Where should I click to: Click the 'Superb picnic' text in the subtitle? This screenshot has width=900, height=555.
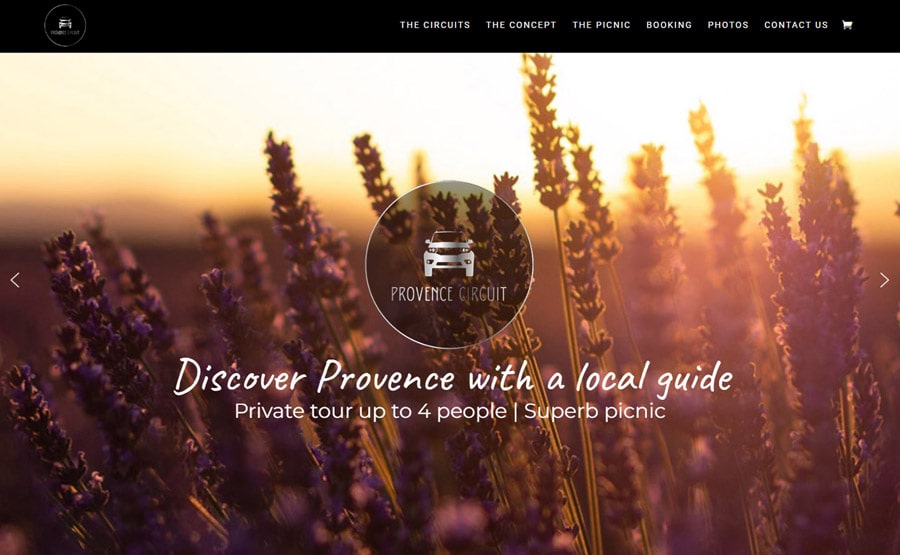pos(595,411)
